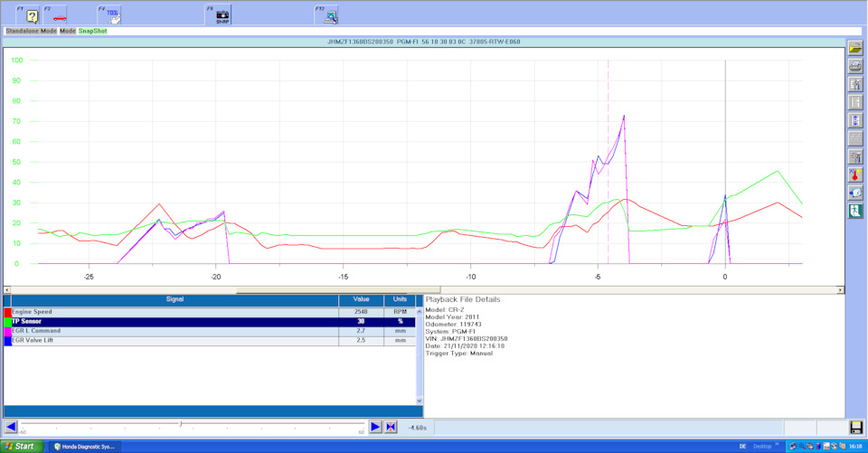Screen dimensions: 868x453
Task: Click the Value column header
Action: point(361,299)
